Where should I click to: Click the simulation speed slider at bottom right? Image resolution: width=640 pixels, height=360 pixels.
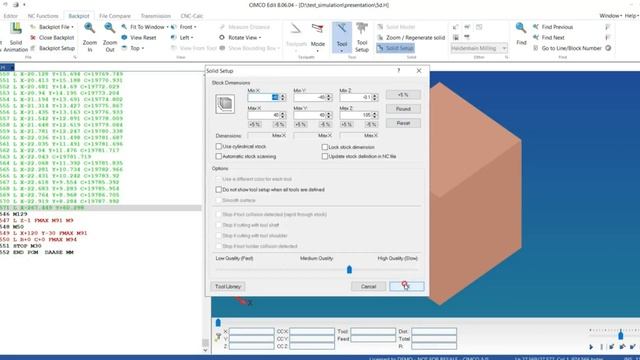pyautogui.click(x=620, y=335)
